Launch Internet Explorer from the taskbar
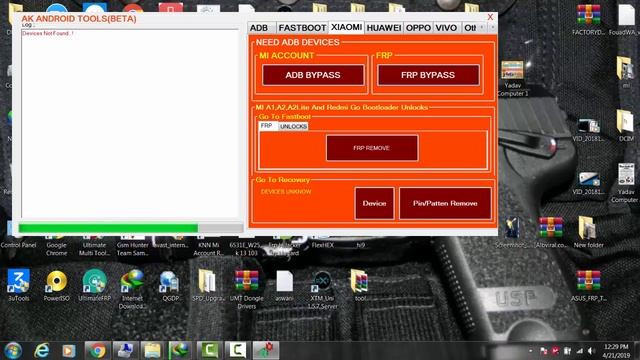The width and height of the screenshot is (640, 360). [x=42, y=351]
